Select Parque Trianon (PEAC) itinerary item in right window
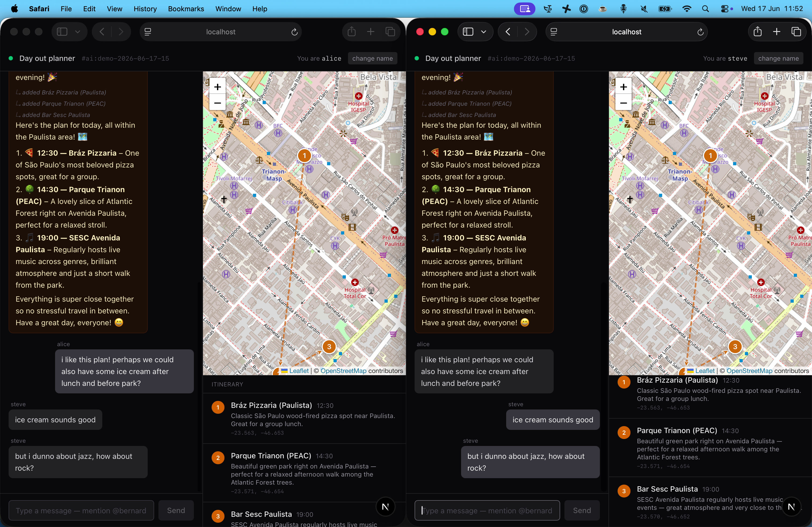The image size is (812, 527). [710, 448]
